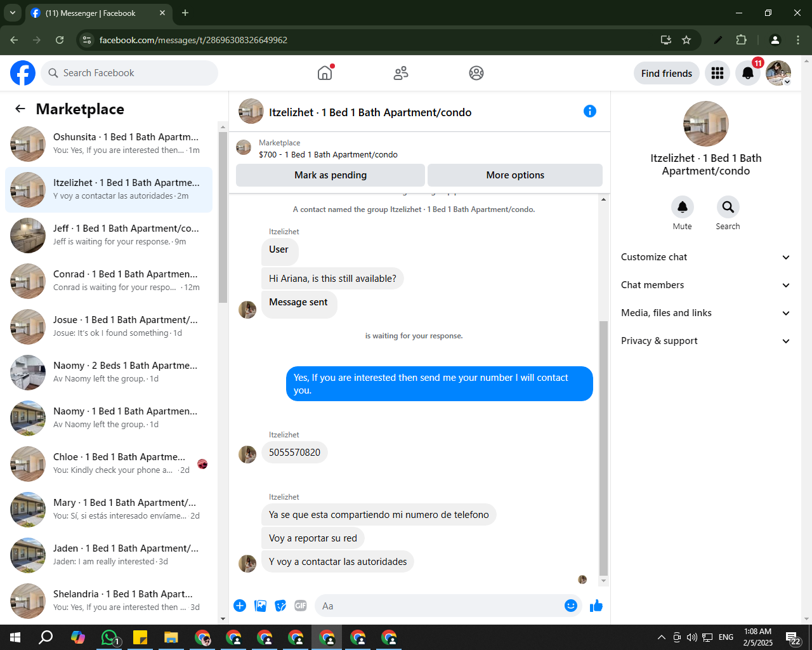Click Find friends button

click(x=667, y=73)
